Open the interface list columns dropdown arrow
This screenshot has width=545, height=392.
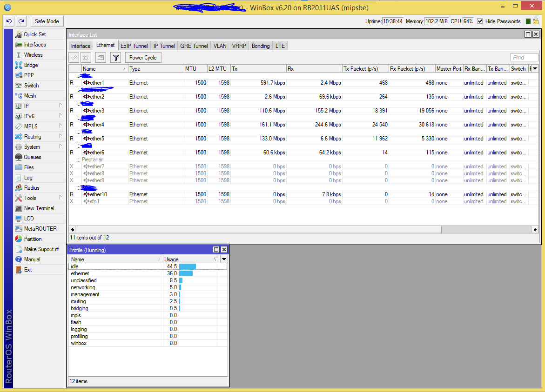(535, 69)
